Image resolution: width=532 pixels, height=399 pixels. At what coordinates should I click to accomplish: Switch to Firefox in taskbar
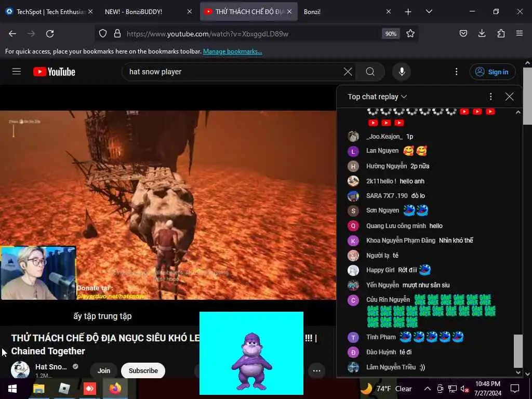[115, 389]
